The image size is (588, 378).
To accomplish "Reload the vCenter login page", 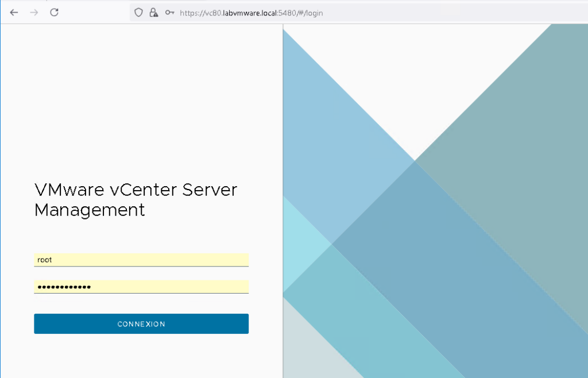I will pos(55,12).
